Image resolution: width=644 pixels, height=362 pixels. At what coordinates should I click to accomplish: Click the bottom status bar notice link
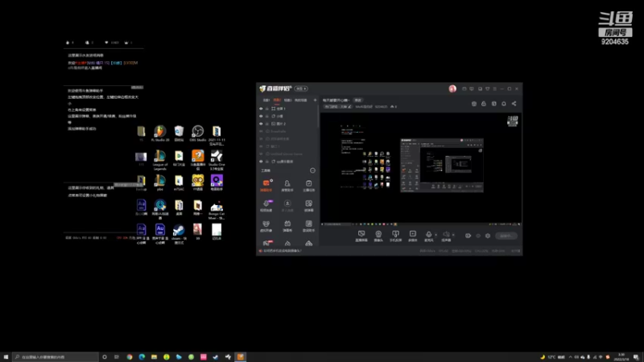[282, 251]
